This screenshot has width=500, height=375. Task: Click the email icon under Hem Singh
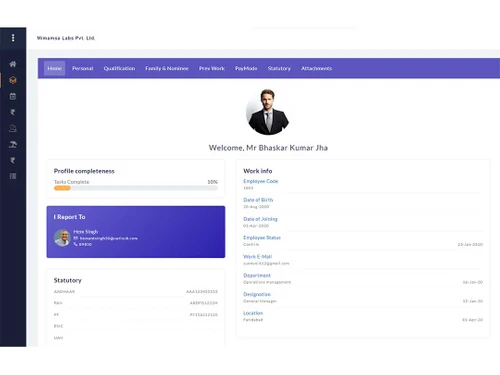(76, 238)
